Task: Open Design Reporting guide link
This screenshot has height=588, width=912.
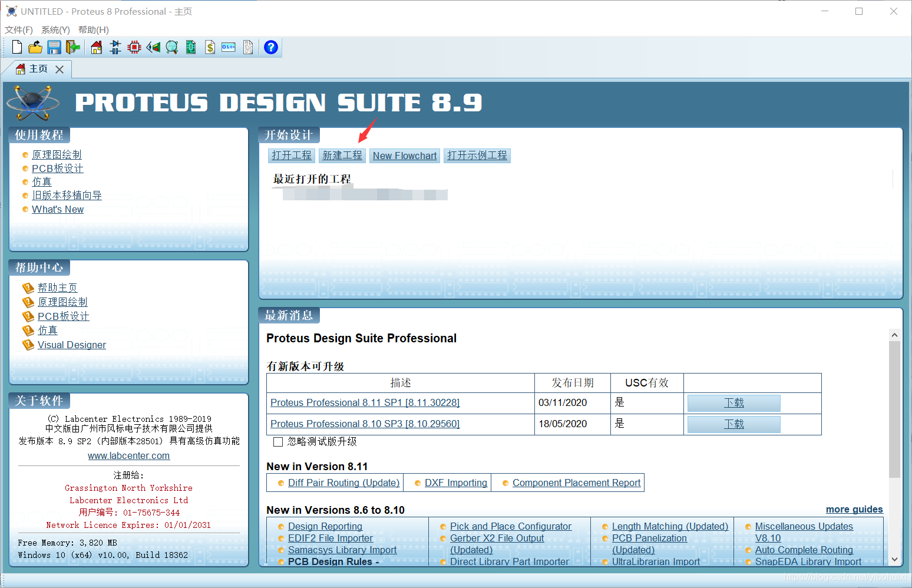Action: [x=325, y=526]
